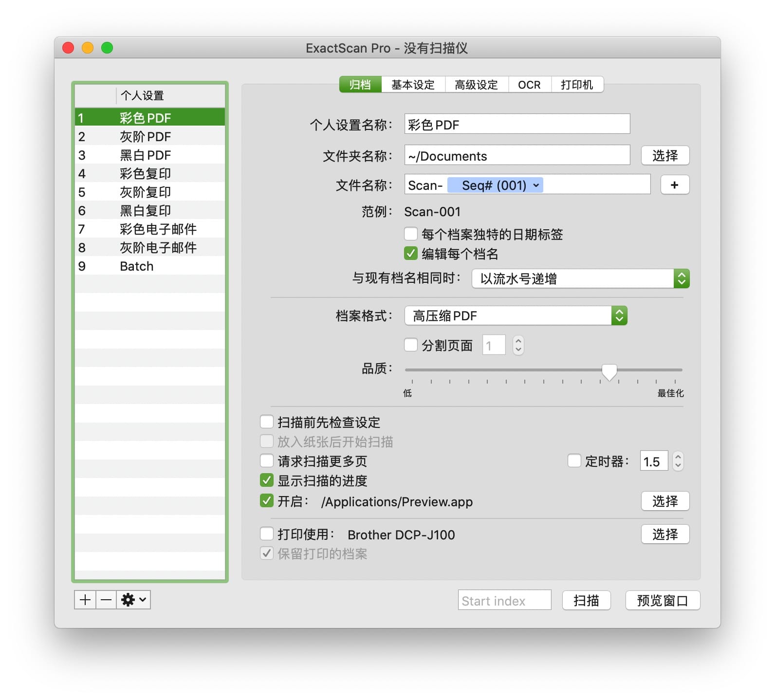Click the 扫描 button

coord(586,600)
